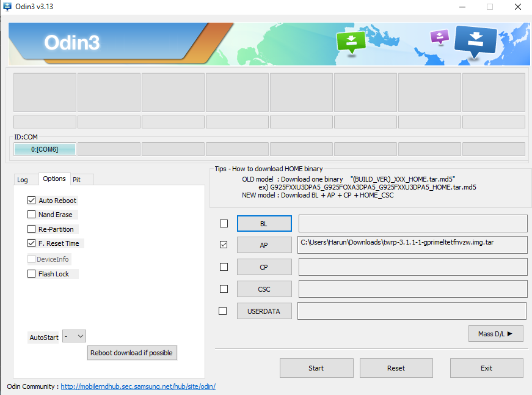Enable the Flash Lock checkbox

pyautogui.click(x=31, y=274)
